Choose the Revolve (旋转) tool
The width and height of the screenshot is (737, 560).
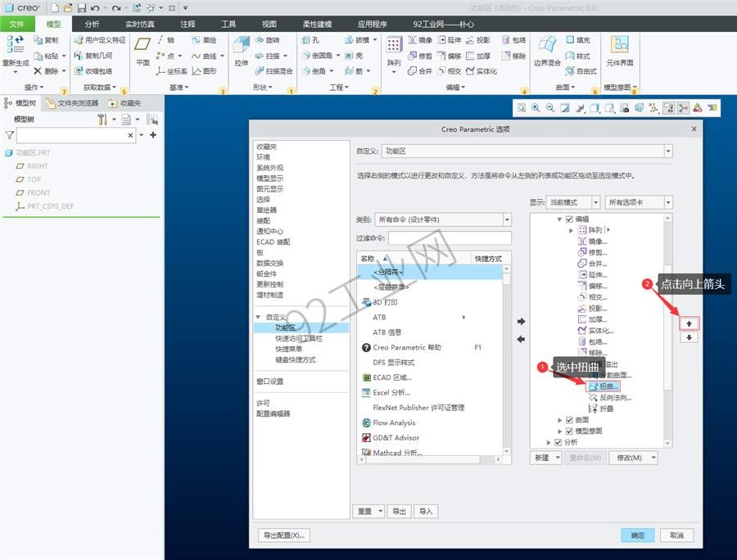click(x=268, y=40)
